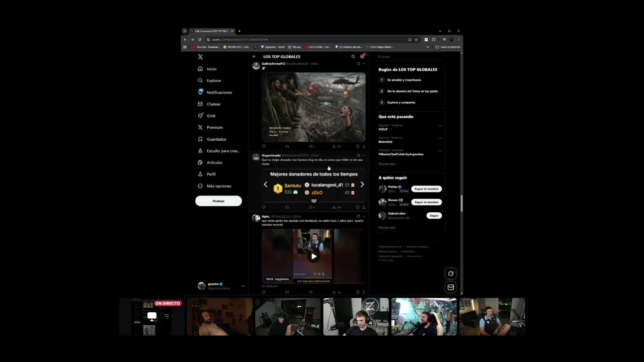Open Hugochivado profile name
This screenshot has height=362, width=644.
tap(271, 155)
